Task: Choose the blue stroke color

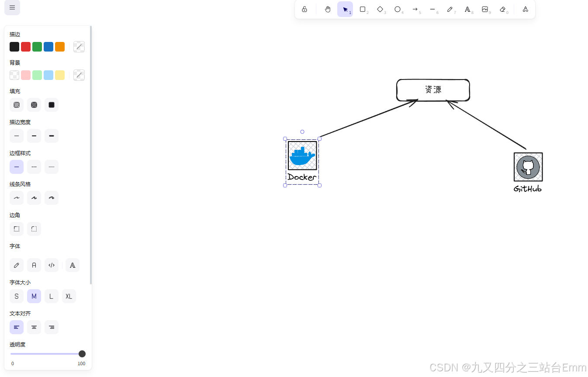Action: pyautogui.click(x=48, y=47)
